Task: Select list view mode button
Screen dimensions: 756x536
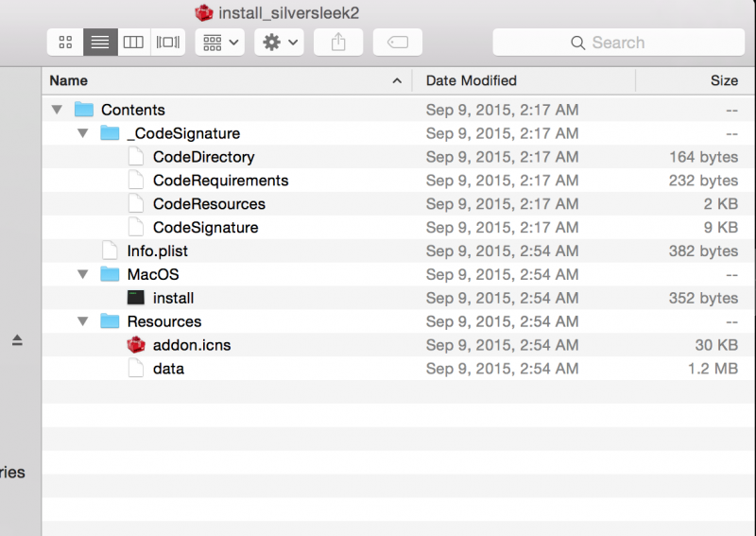Action: click(x=100, y=42)
